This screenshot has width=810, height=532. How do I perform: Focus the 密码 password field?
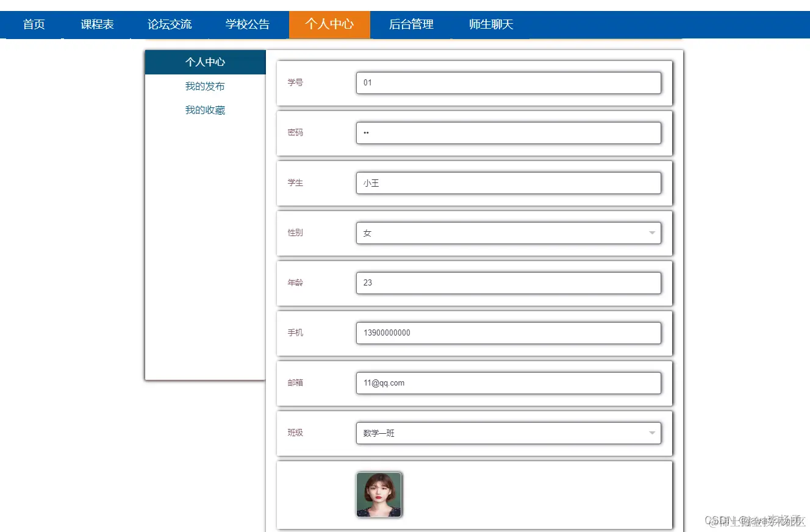click(509, 133)
